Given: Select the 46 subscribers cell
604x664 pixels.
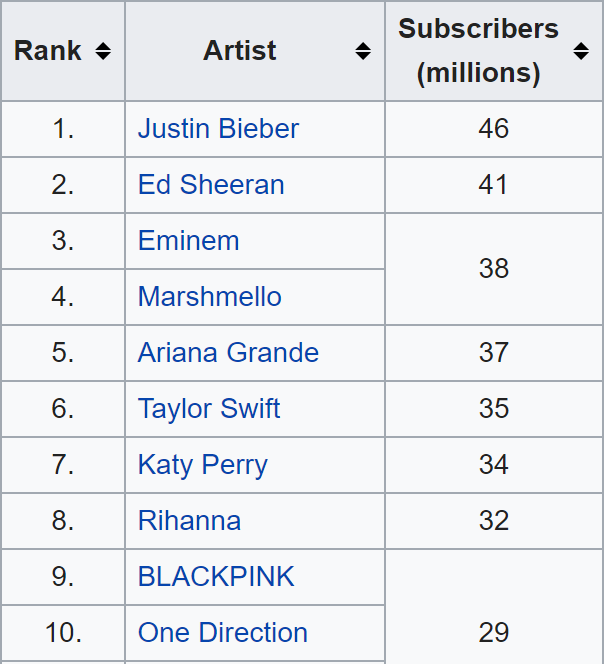Looking at the screenshot, I should pos(493,129).
